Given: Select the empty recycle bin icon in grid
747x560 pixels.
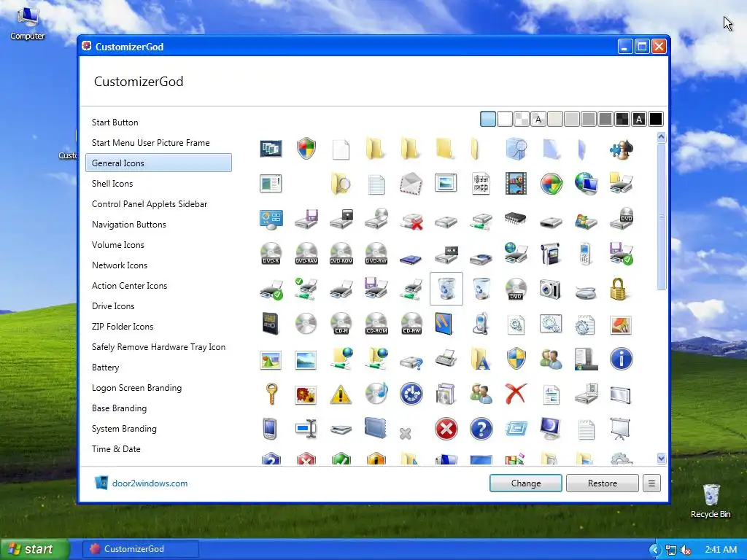Looking at the screenshot, I should click(481, 289).
